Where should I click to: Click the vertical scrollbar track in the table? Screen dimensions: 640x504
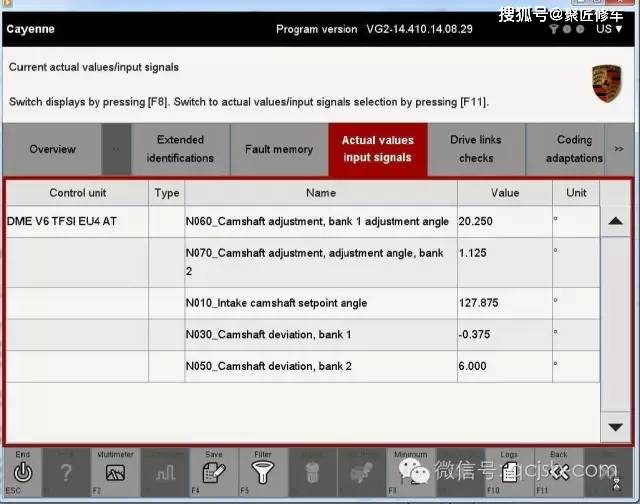pyautogui.click(x=616, y=324)
